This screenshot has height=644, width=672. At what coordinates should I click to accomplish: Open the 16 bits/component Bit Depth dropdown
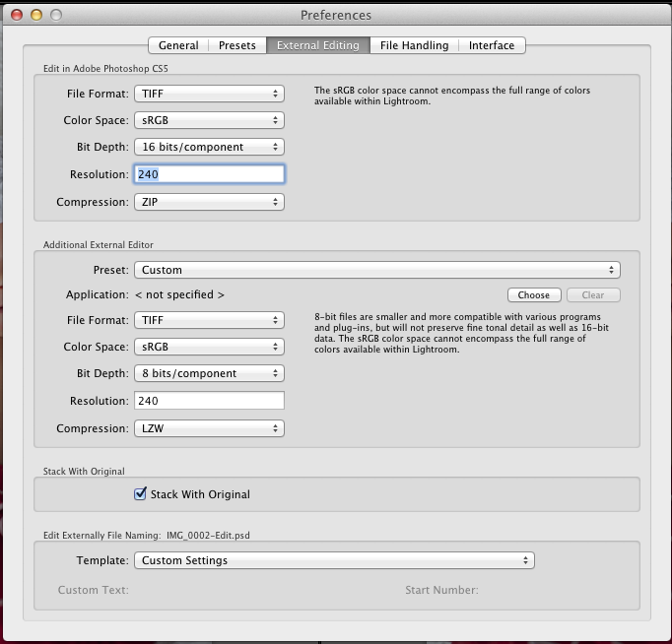pyautogui.click(x=208, y=147)
